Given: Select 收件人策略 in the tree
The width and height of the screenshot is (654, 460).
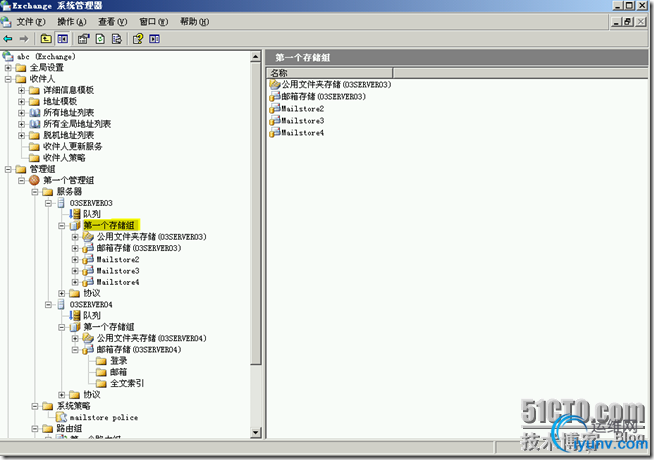Looking at the screenshot, I should (x=64, y=158).
